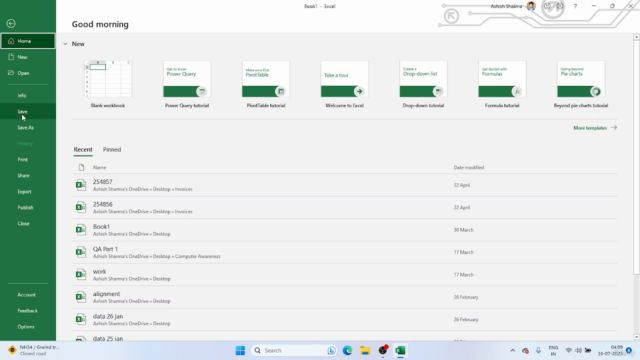Open Beyond pie charts tutorial template
Screen dimensions: 640x360
coord(581,84)
